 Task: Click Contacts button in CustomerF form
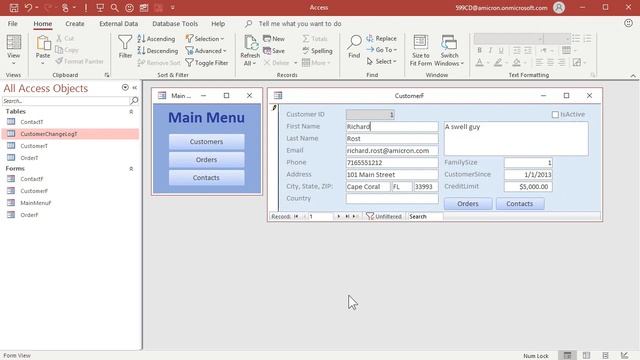[x=520, y=203]
